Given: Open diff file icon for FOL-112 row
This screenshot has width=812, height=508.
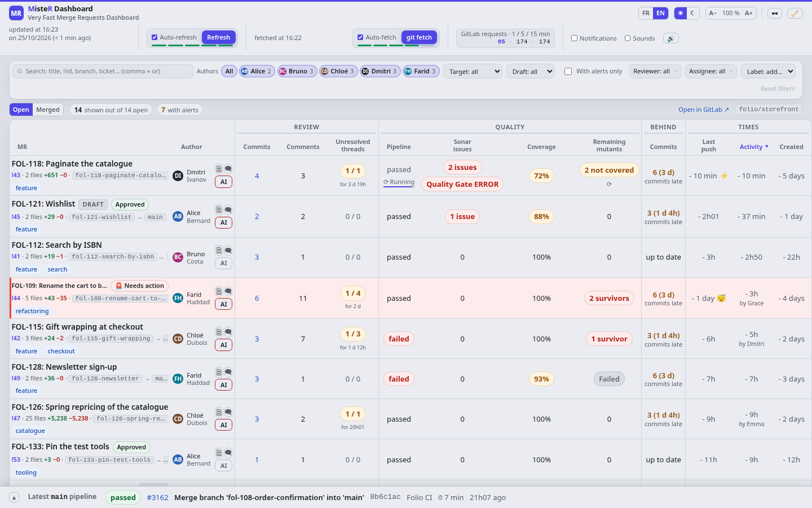Looking at the screenshot, I should (219, 250).
